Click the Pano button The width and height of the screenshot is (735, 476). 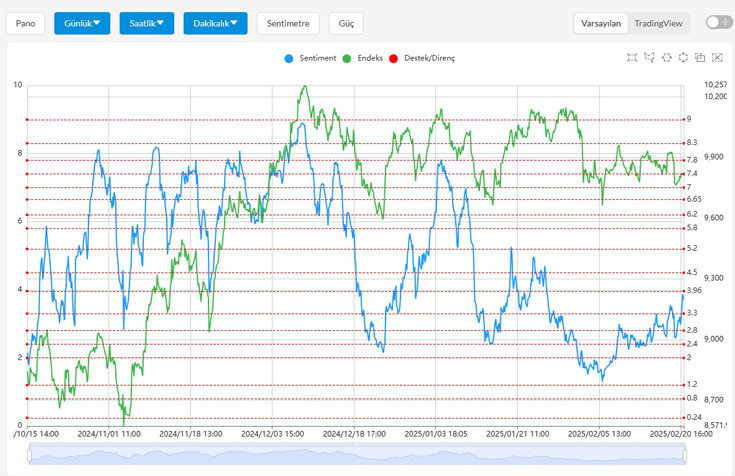26,23
